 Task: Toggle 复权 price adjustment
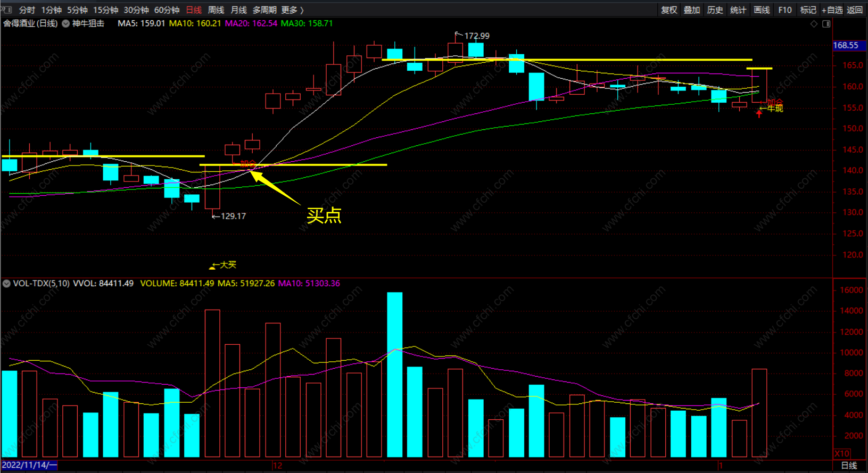point(669,10)
